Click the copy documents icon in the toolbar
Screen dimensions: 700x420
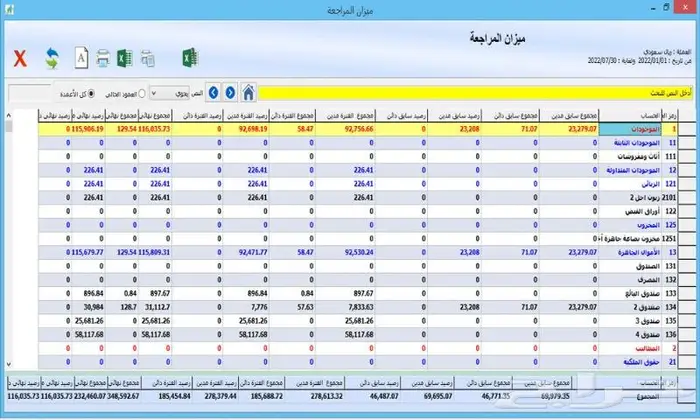pos(148,58)
